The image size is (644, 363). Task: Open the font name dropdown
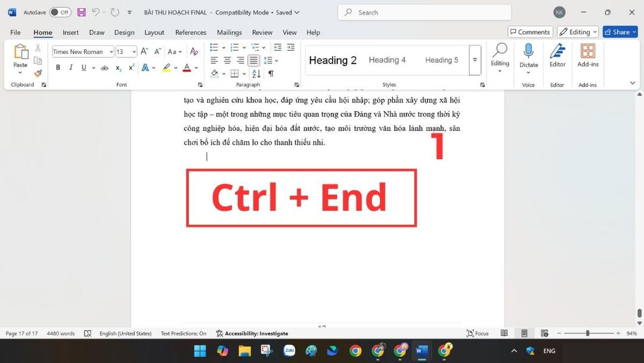point(112,51)
